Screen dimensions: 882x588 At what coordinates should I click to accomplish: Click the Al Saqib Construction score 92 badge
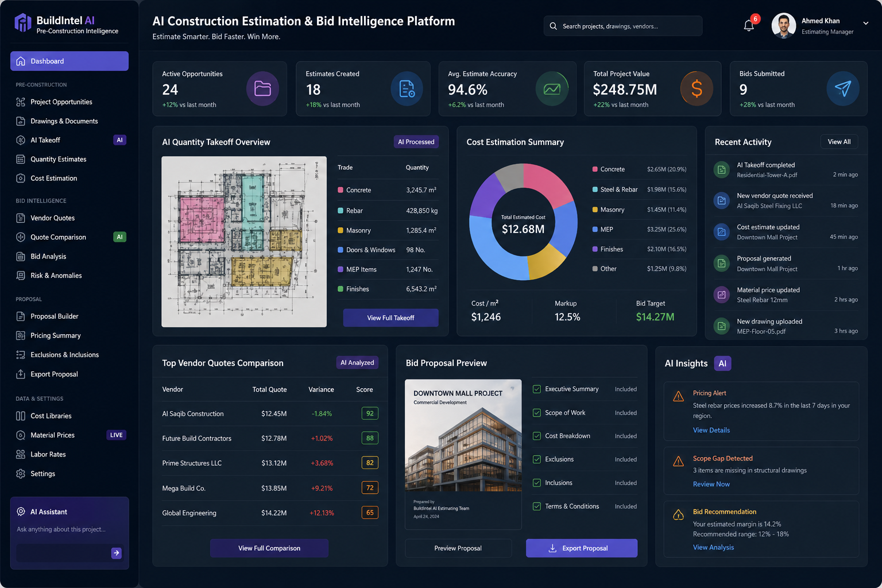(x=370, y=413)
